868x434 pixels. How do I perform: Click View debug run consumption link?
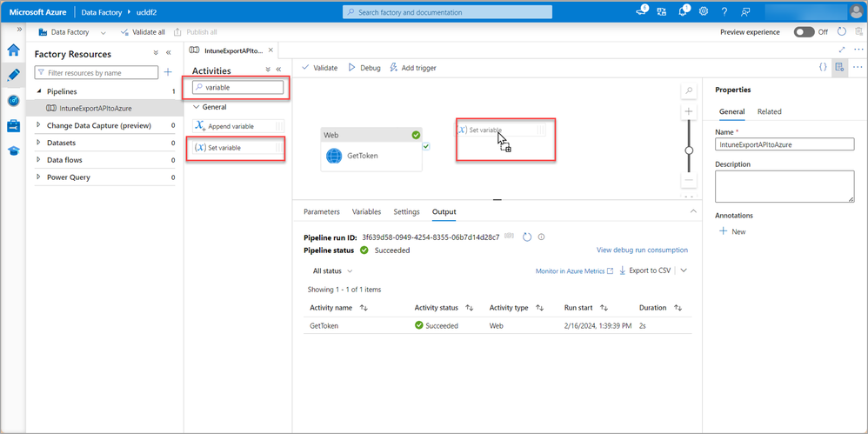click(642, 250)
